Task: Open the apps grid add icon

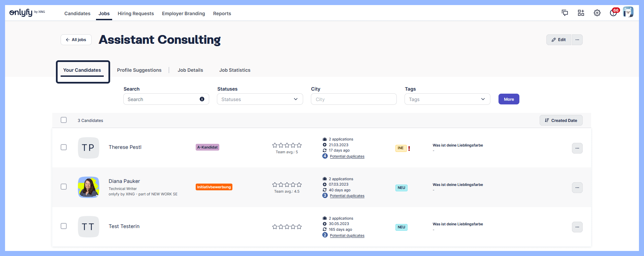Action: coord(581,13)
